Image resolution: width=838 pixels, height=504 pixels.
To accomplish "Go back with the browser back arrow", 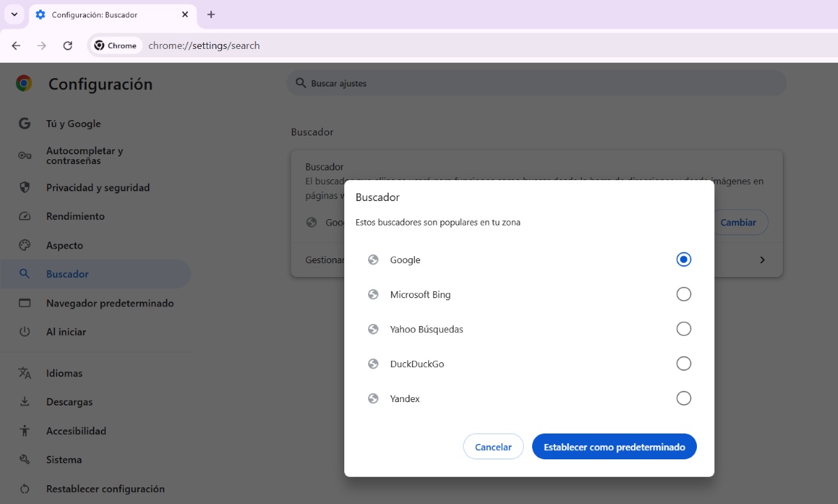I will [16, 45].
